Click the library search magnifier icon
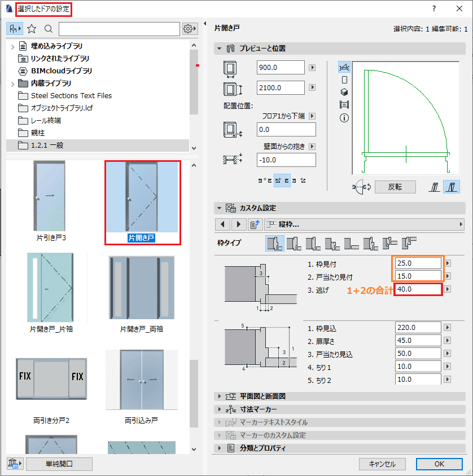Viewport: 473px width, 476px height. point(48,29)
